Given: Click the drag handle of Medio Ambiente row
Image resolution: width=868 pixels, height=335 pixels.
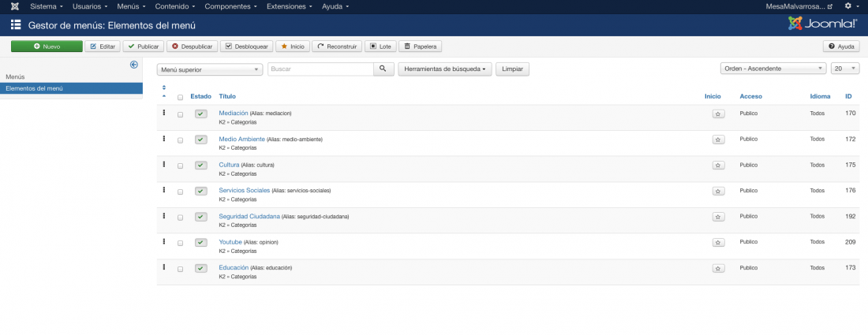Looking at the screenshot, I should pos(164,138).
